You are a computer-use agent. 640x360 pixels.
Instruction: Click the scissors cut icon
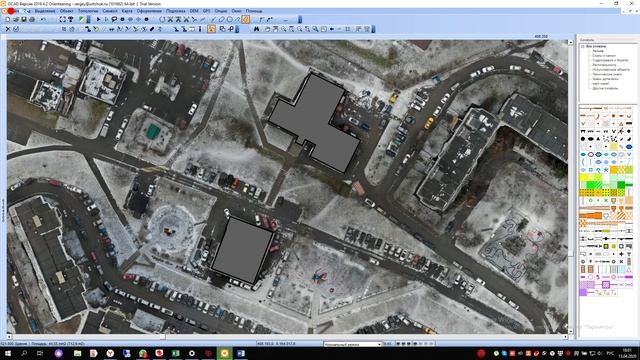coord(7,29)
